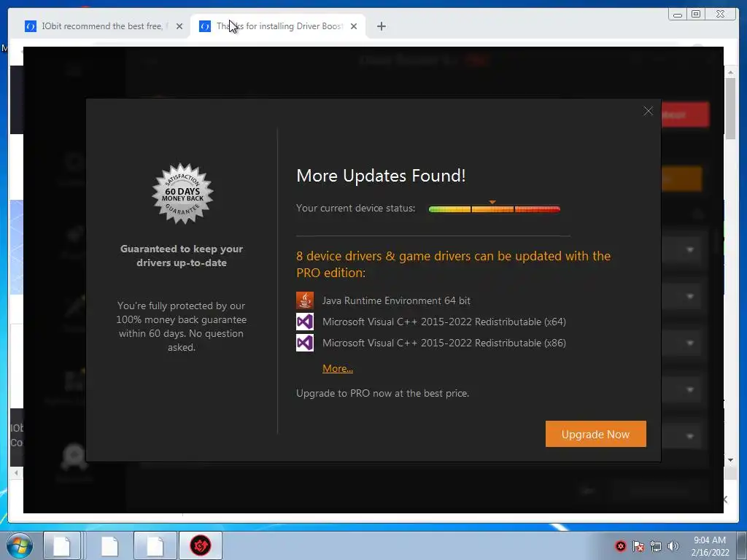747x560 pixels.
Task: Click 'Microsoft Visual C++ 2015-2022 Redistributable (x64)'
Action: click(x=444, y=322)
